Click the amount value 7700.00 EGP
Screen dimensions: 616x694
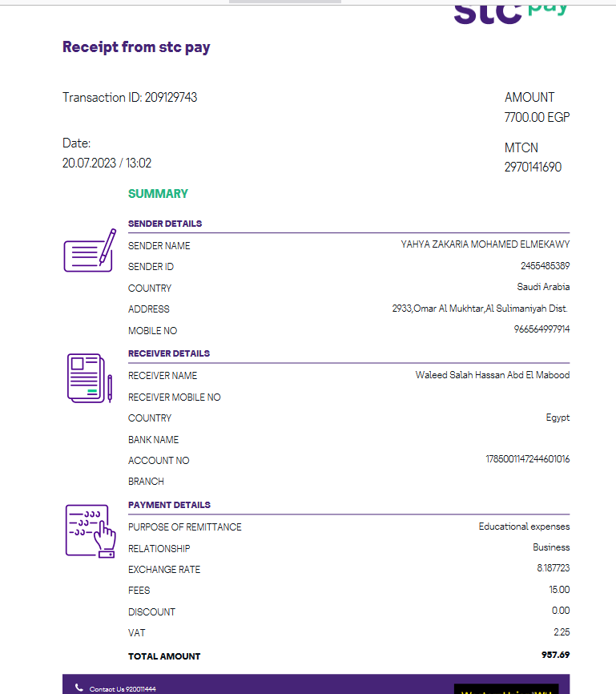tap(537, 117)
